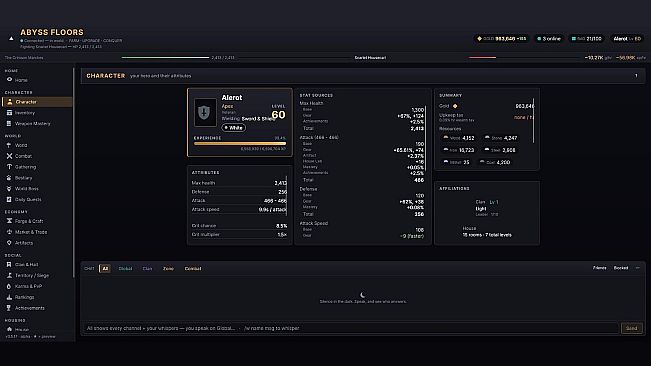Image resolution: width=651 pixels, height=366 pixels.
Task: Click the Inventory chest icon
Action: [x=9, y=112]
